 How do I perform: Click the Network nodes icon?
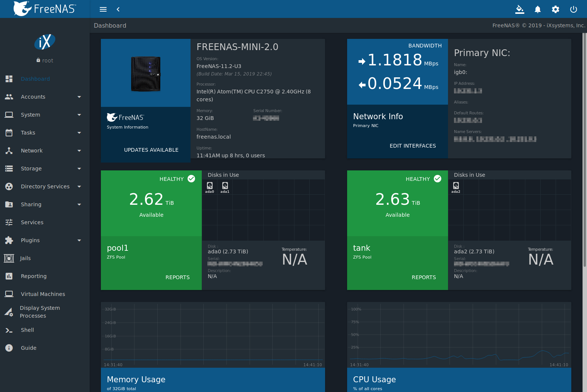[x=9, y=151]
